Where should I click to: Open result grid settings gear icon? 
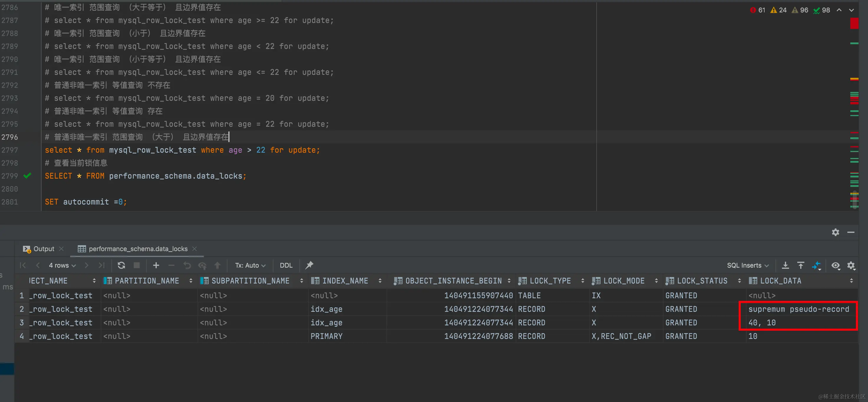point(851,265)
